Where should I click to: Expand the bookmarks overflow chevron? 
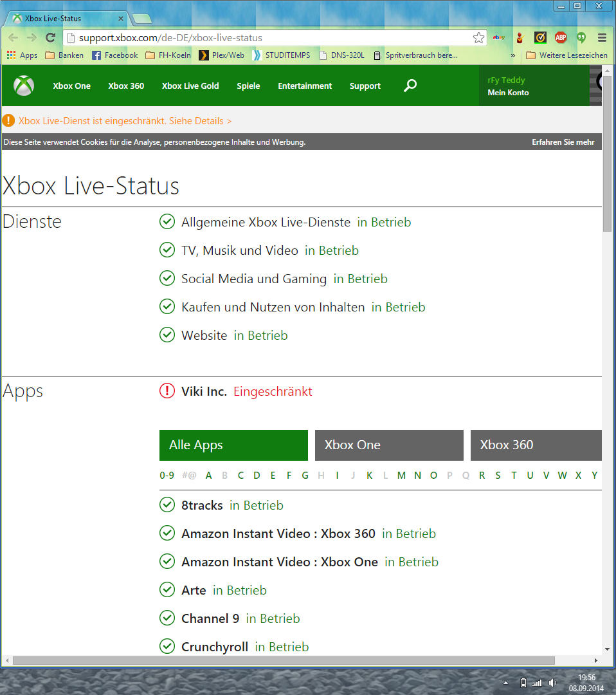pyautogui.click(x=513, y=55)
